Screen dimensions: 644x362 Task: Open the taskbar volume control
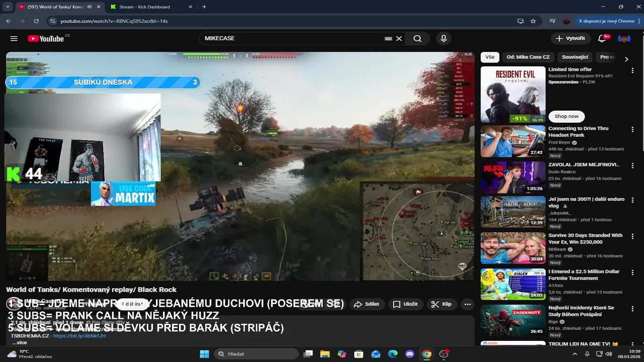(609, 354)
